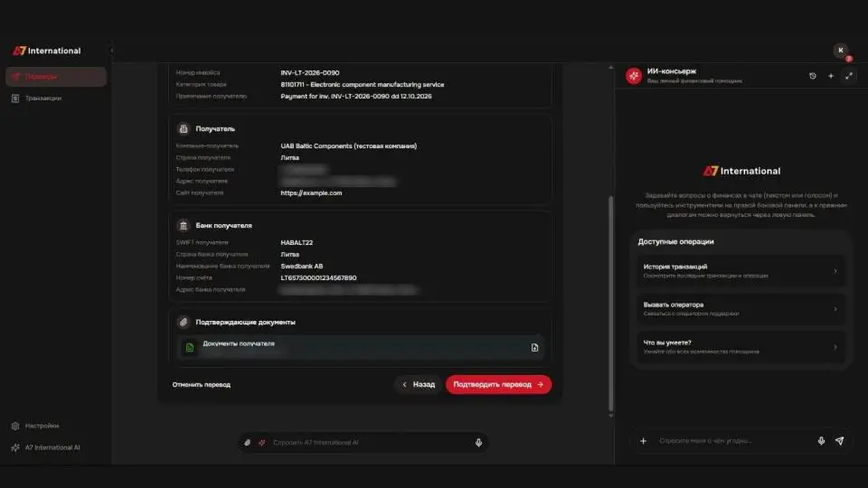This screenshot has width=868, height=488.
Task: Open История транзакций operation
Action: 741,270
